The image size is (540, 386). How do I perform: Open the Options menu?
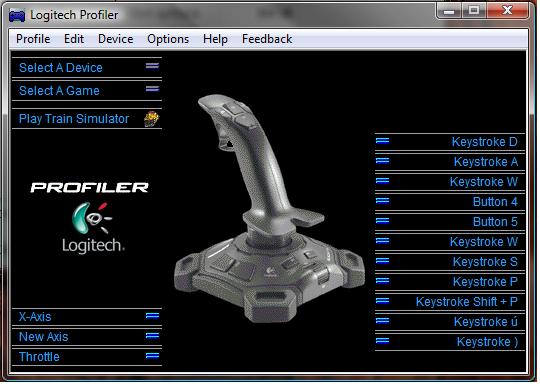(x=168, y=39)
